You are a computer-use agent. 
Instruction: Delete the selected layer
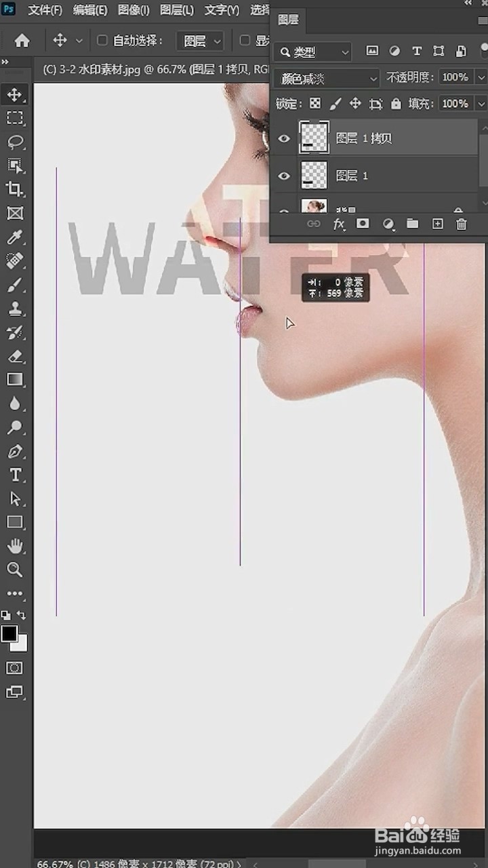tap(462, 224)
